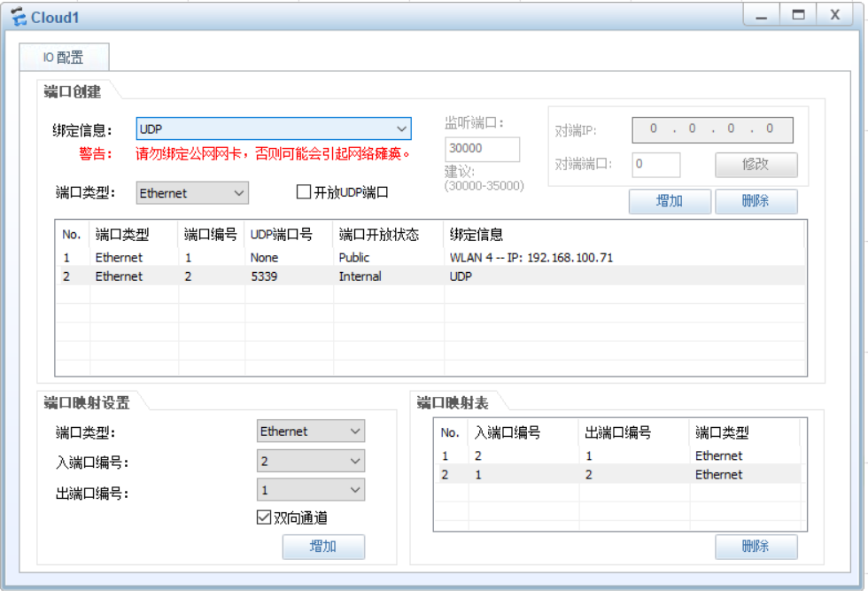This screenshot has height=591, width=868.
Task: Maximize the Cloud1 window
Action: tap(798, 15)
